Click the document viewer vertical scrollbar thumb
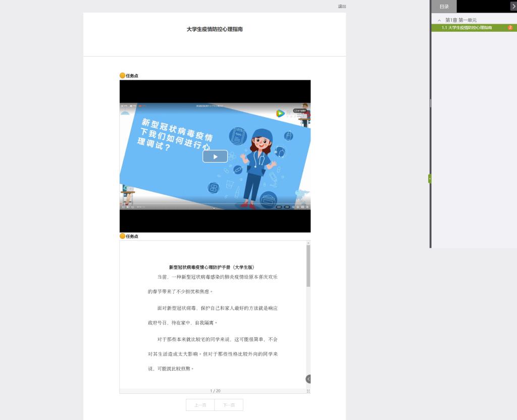Screen dimensions: 517x420 [x=308, y=265]
